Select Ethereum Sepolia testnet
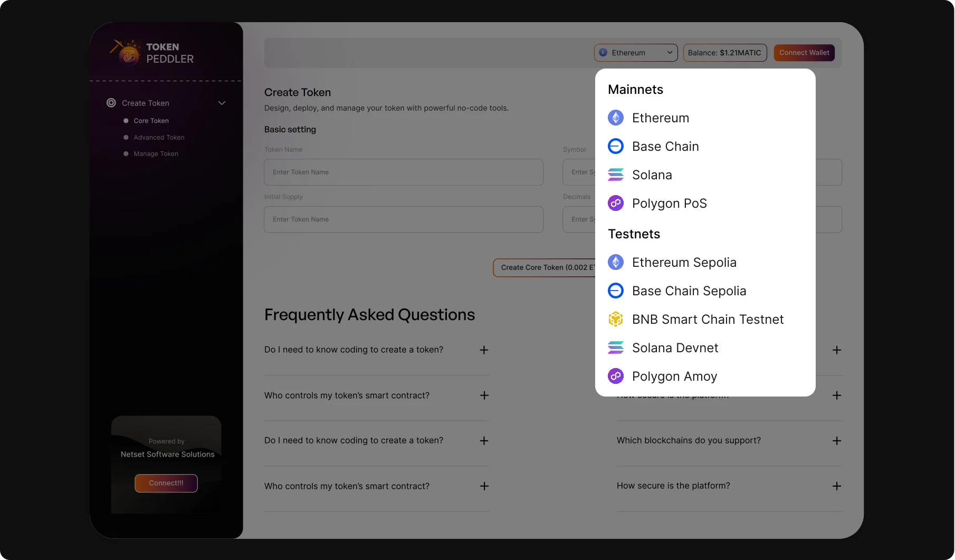The height and width of the screenshot is (560, 955). pos(705,262)
